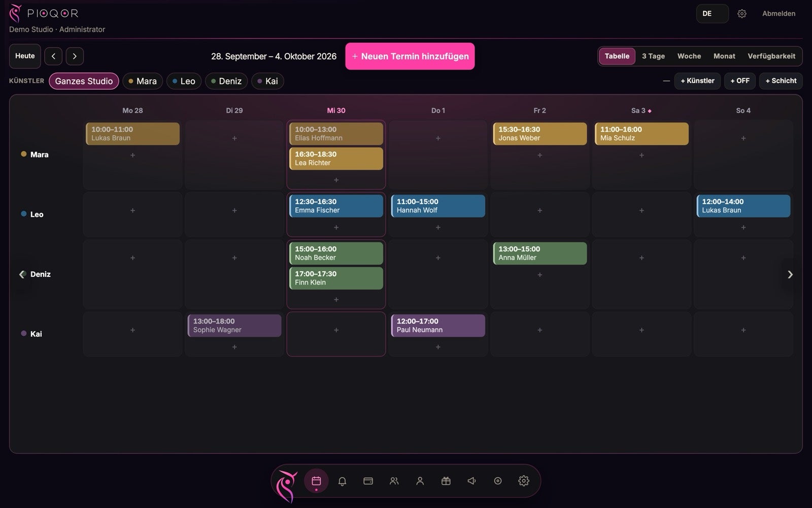The image size is (812, 508).
Task: Click the dash button left of + Künstler
Action: click(x=666, y=81)
